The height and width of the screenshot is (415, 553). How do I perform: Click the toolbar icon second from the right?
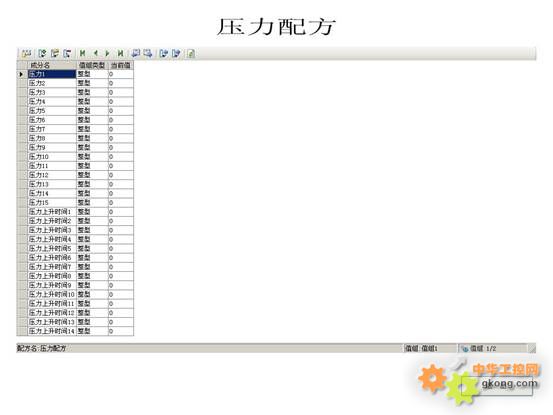coord(176,53)
